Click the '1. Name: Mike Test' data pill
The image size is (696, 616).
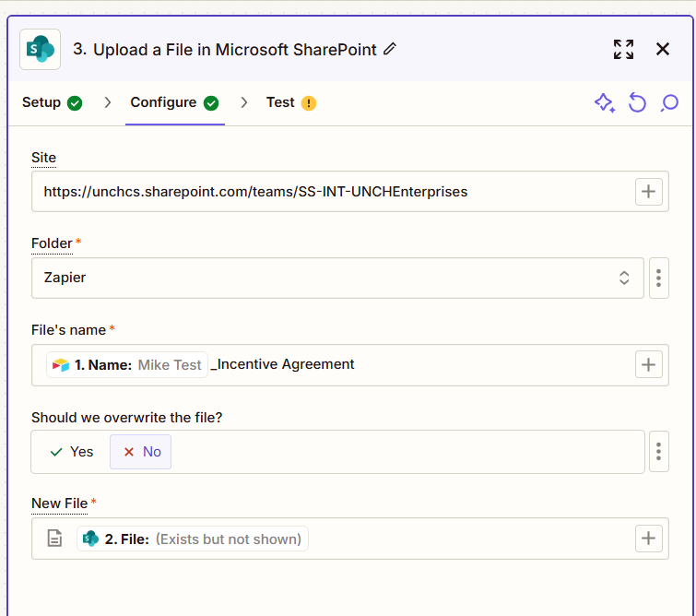point(127,364)
